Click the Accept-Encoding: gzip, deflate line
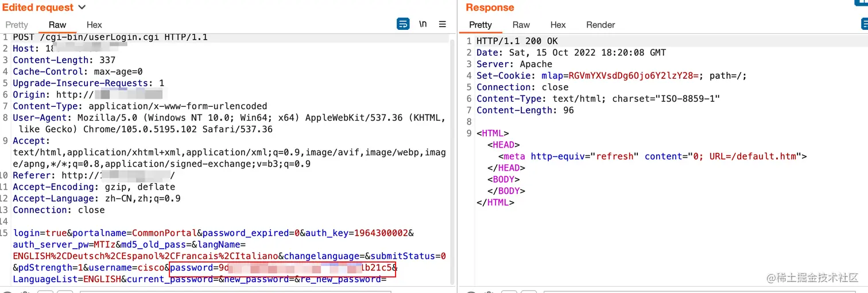 click(x=94, y=187)
